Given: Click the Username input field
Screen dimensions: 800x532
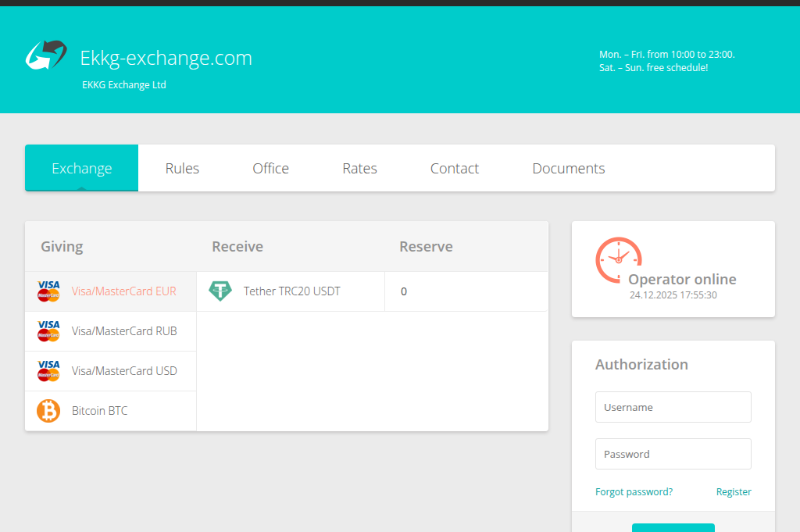Looking at the screenshot, I should tap(673, 407).
